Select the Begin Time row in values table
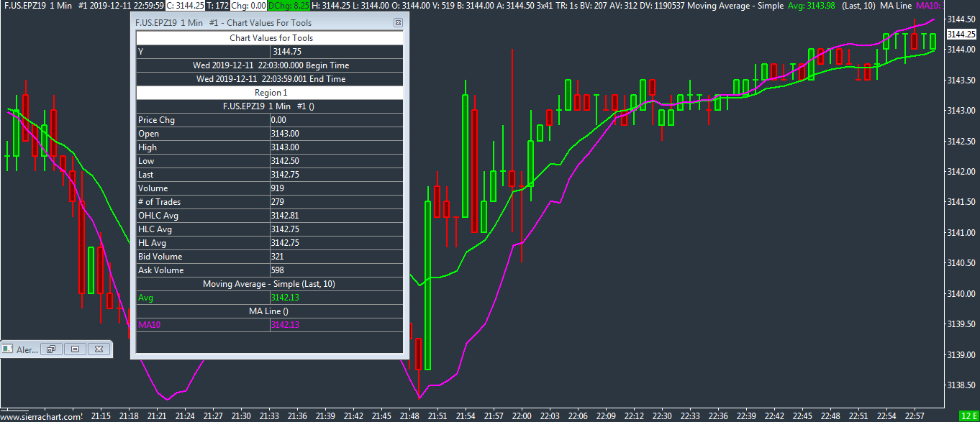 [271, 65]
